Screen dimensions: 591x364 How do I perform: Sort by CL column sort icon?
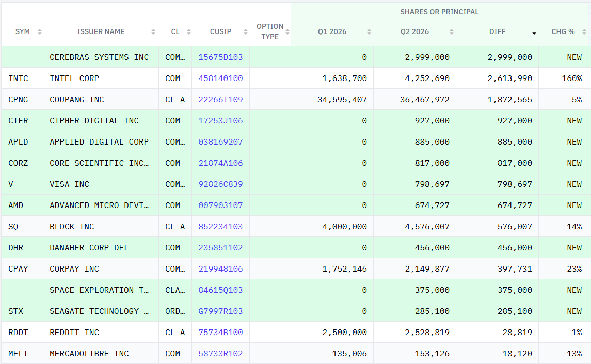[x=189, y=32]
